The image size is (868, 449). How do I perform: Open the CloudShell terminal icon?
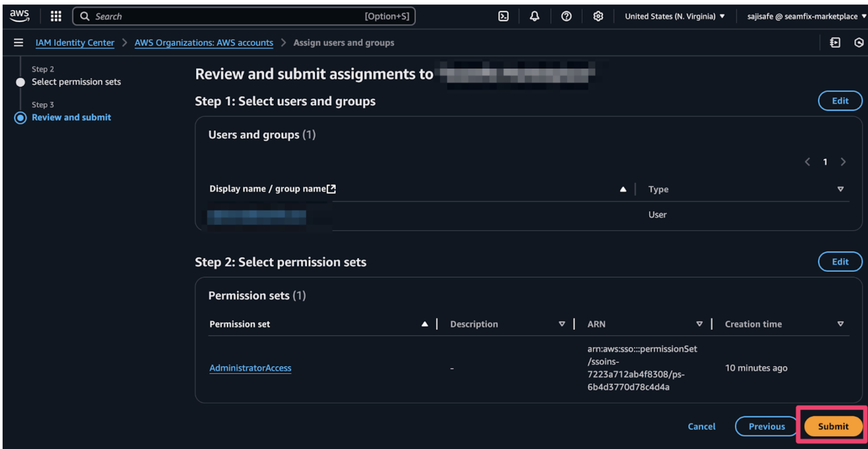coord(503,16)
